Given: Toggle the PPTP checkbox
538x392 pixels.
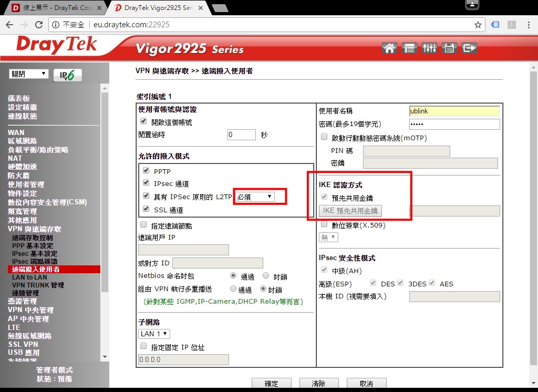Looking at the screenshot, I should [x=146, y=171].
